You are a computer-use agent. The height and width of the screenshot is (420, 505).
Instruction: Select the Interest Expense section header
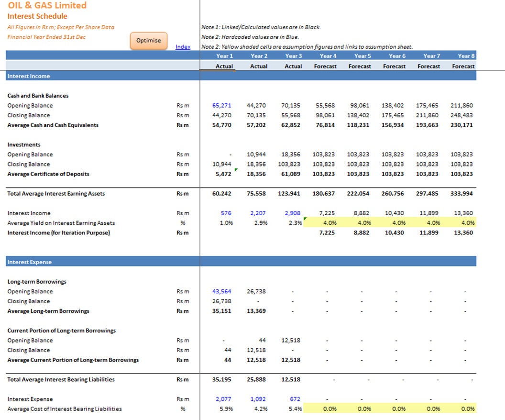241,262
